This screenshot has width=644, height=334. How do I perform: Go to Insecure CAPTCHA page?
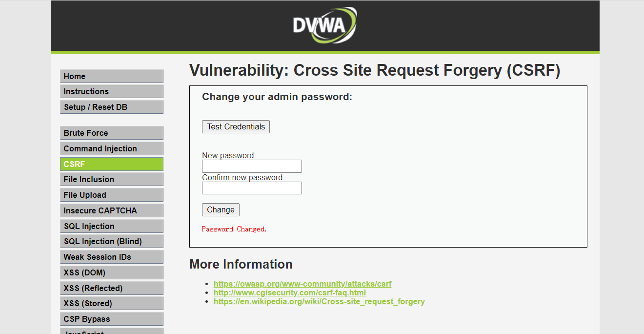coord(111,210)
